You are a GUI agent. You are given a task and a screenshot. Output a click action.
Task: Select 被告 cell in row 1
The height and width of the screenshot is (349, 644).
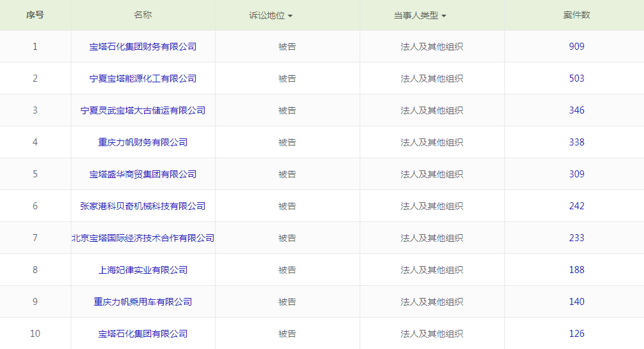tap(287, 47)
